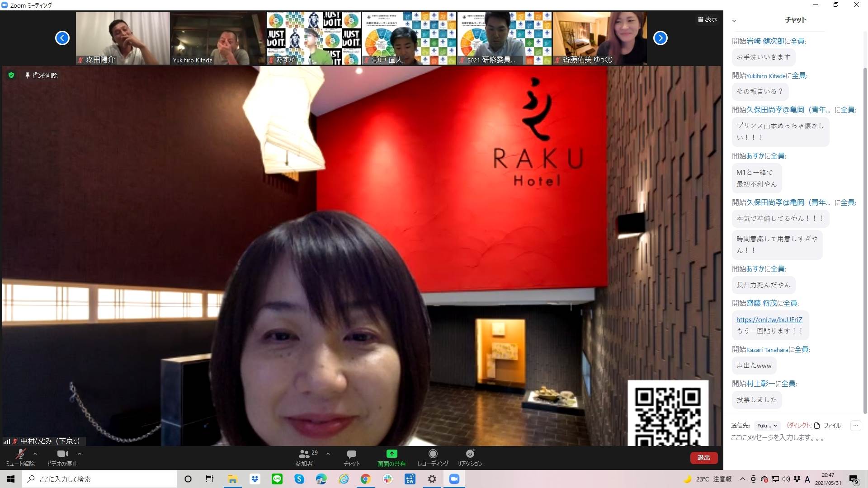Viewport: 868px width, 488px height.
Task: Toggle the チャット panel from toolbar
Action: [351, 457]
